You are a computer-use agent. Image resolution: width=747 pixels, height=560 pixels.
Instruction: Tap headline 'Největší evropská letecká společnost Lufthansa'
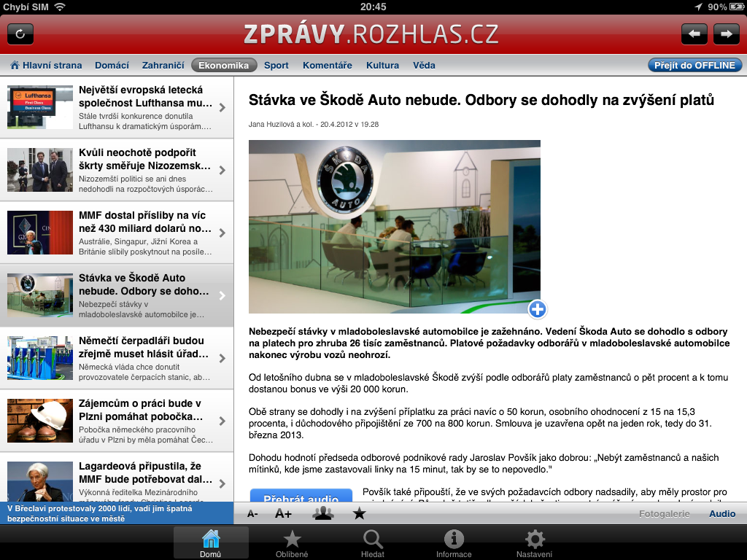coord(145,96)
